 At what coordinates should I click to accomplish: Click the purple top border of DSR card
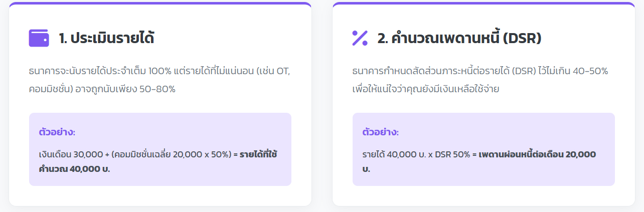click(x=484, y=4)
